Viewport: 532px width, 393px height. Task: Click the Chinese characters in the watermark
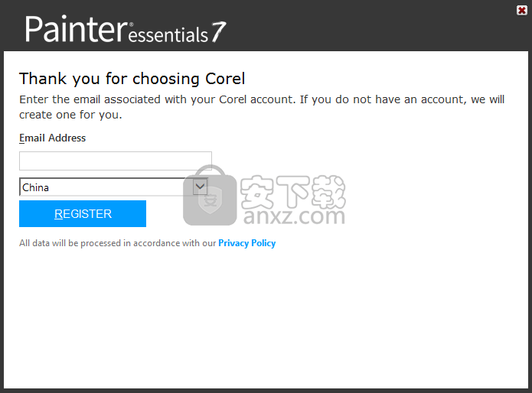coord(293,192)
